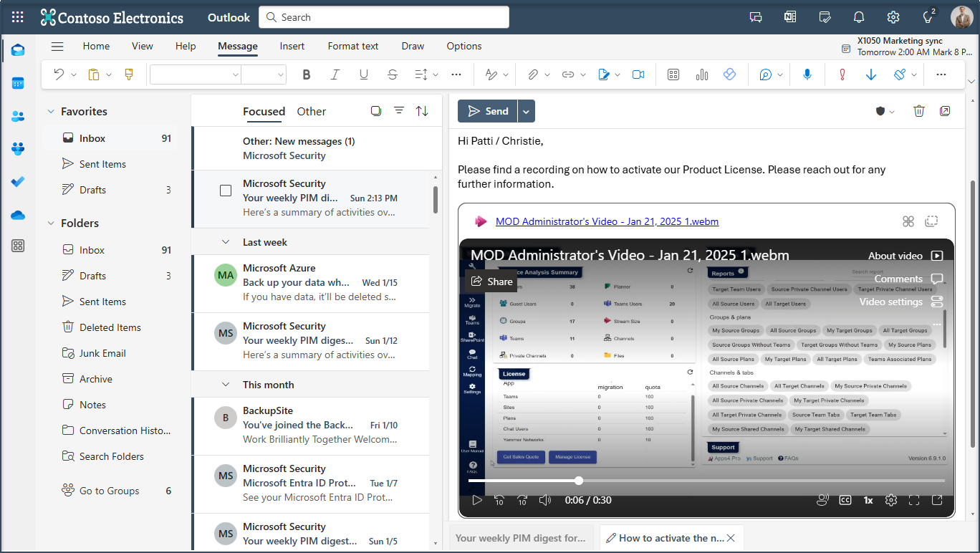Image resolution: width=980 pixels, height=553 pixels.
Task: Mark message as high importance
Action: [x=842, y=74]
